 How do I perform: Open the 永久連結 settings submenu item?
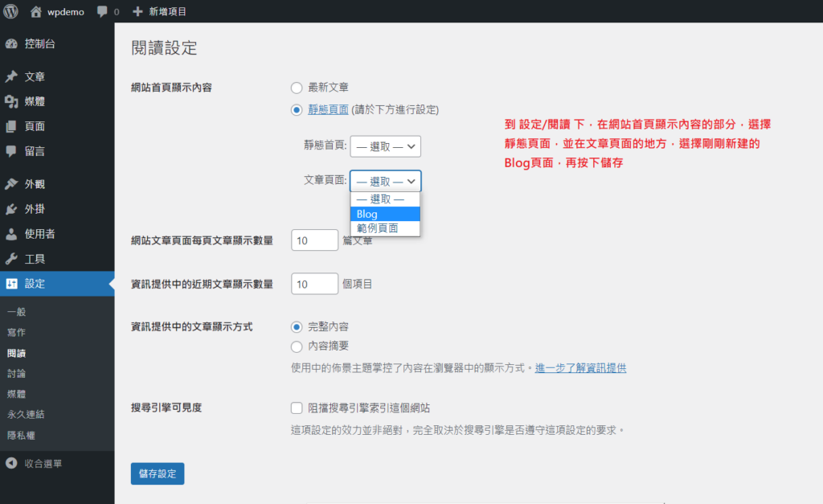click(x=26, y=415)
